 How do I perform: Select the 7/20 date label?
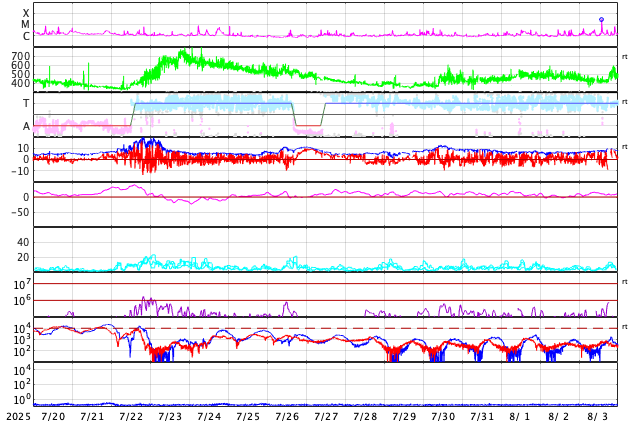53,416
